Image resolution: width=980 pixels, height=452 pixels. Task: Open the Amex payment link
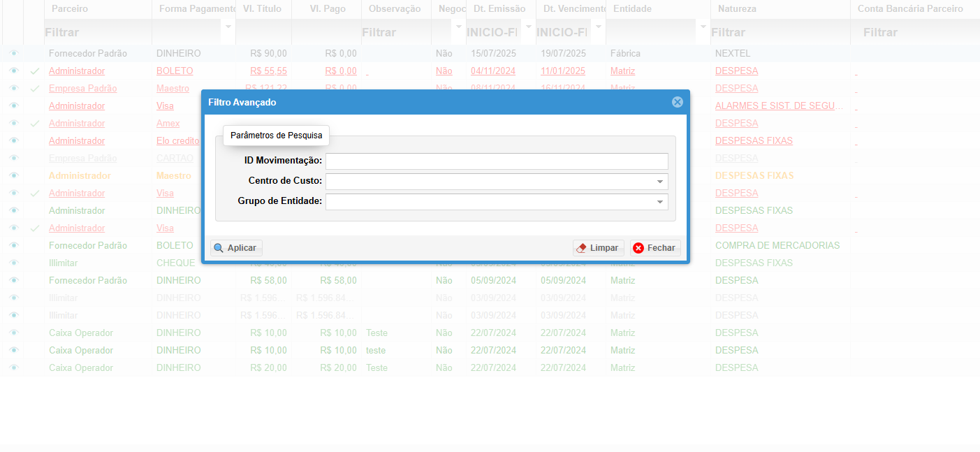(x=168, y=123)
